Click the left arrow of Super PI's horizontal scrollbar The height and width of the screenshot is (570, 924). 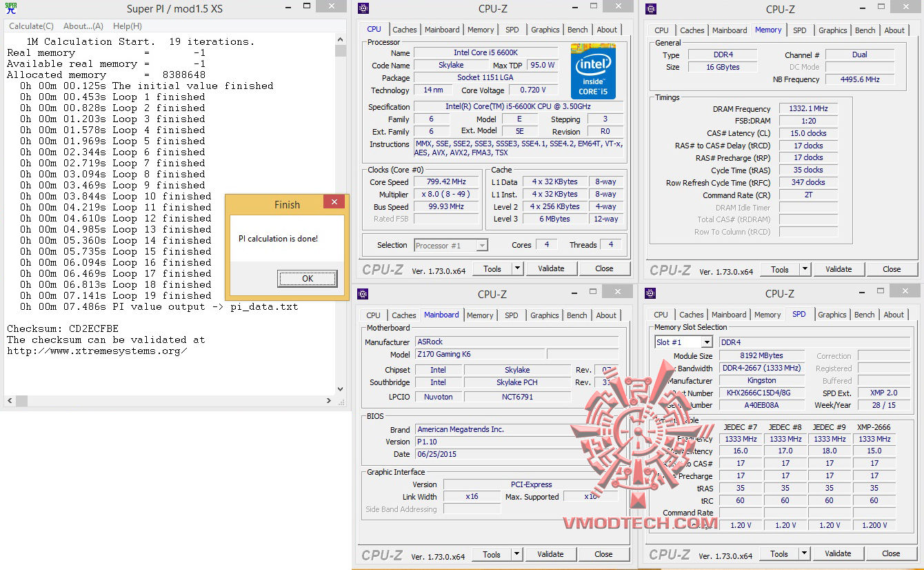click(9, 400)
